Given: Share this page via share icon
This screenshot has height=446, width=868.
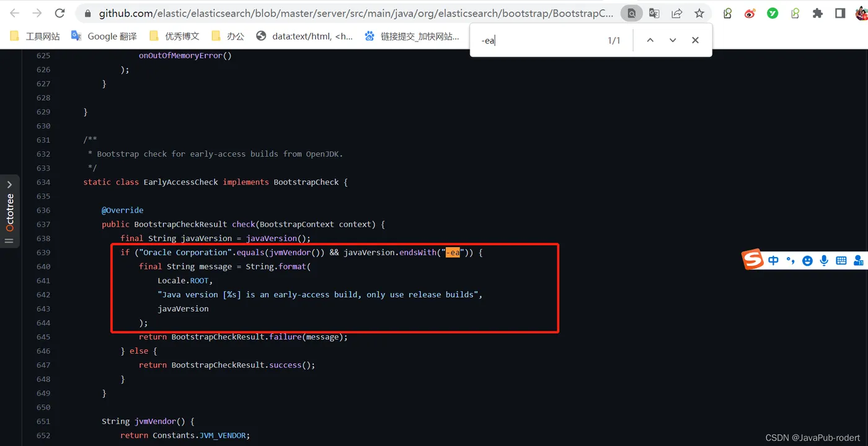Looking at the screenshot, I should [677, 13].
